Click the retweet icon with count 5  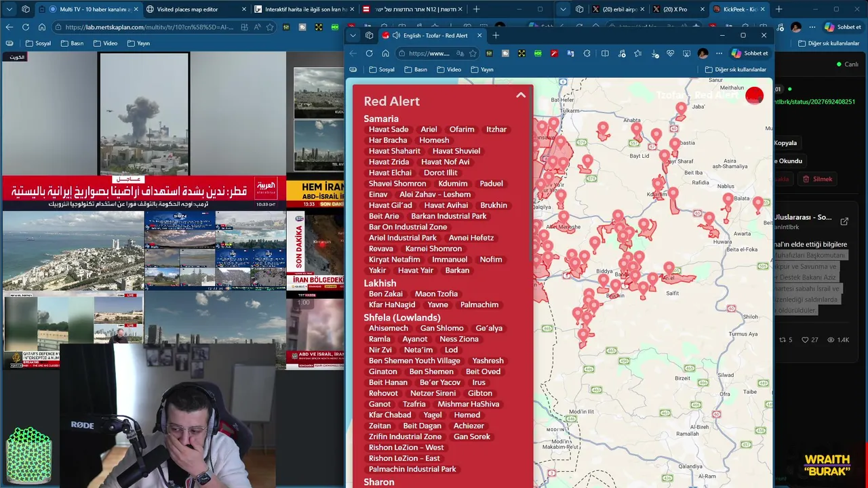(x=783, y=340)
